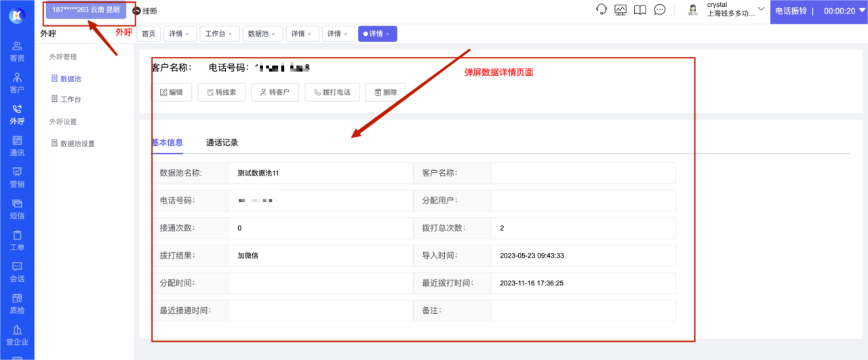Open the 查企业 sidebar module
Screen dimensions: 868x360
click(x=17, y=335)
